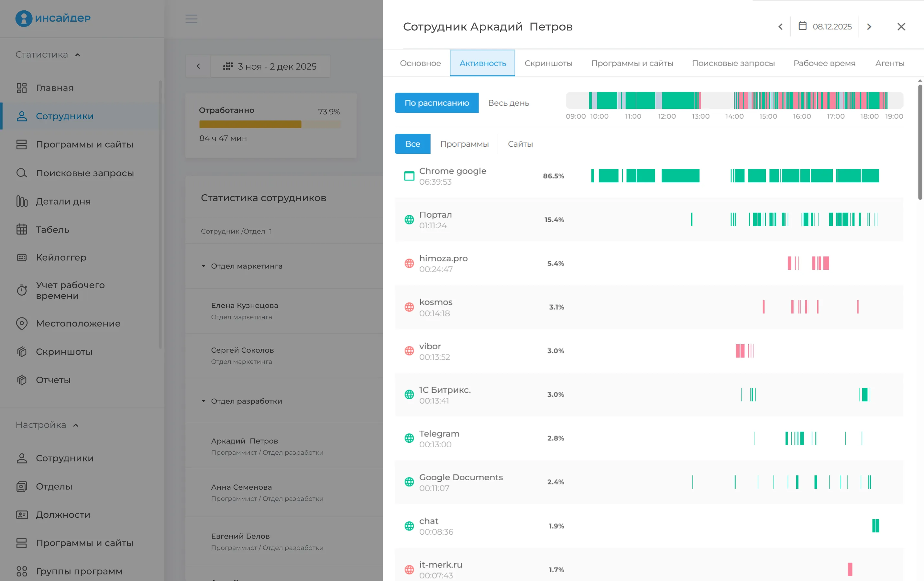The width and height of the screenshot is (924, 581).
Task: Open the hamburger menu icon
Action: (191, 18)
